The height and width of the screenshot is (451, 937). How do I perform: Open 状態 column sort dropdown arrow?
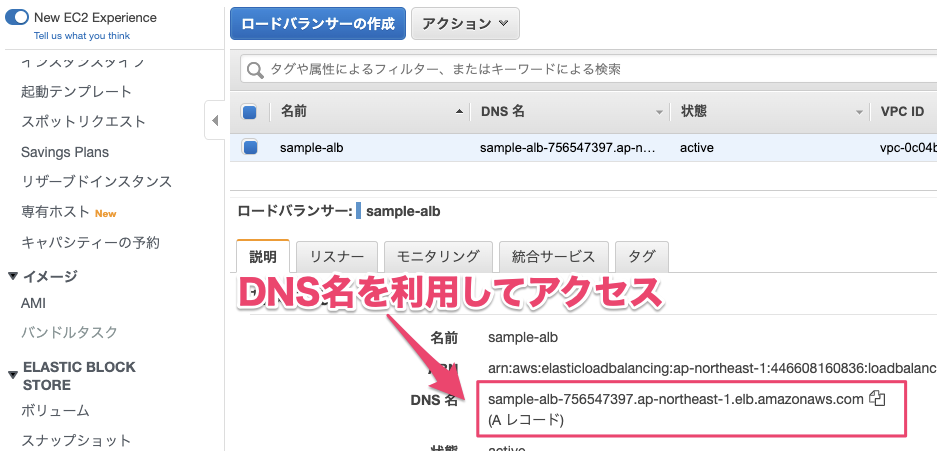click(x=859, y=112)
